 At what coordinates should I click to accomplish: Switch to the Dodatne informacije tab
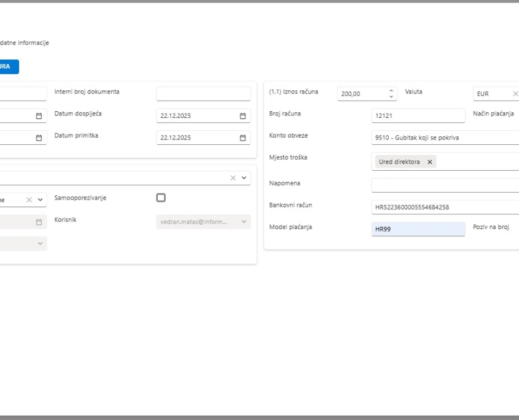tap(25, 43)
